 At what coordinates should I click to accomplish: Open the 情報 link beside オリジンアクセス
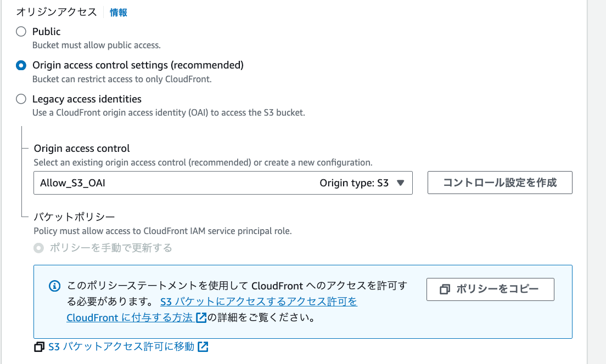pyautogui.click(x=119, y=11)
